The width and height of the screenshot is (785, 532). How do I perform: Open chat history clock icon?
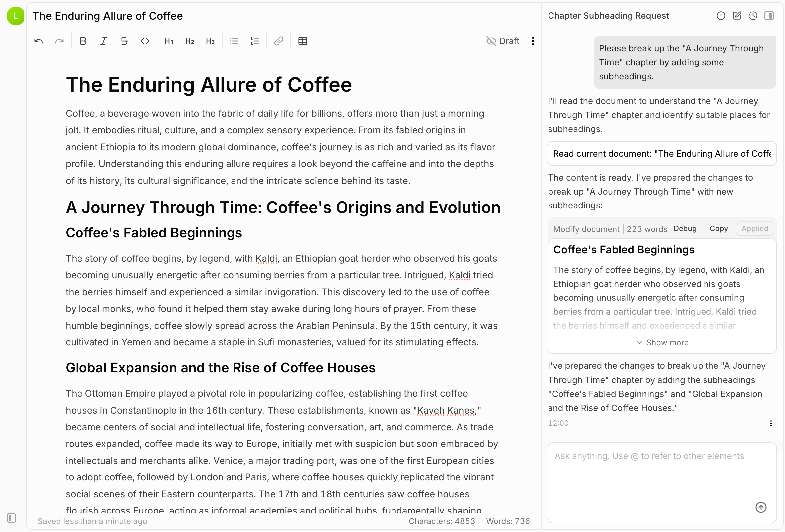(753, 16)
